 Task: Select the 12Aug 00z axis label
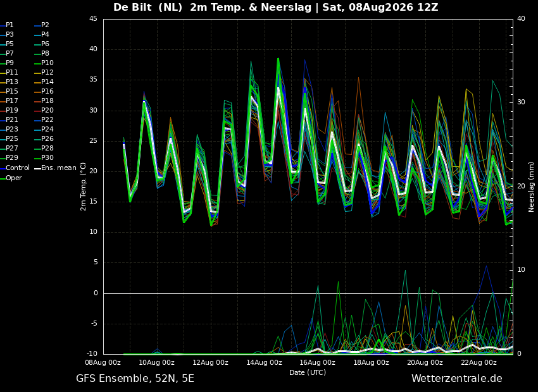[211, 362]
